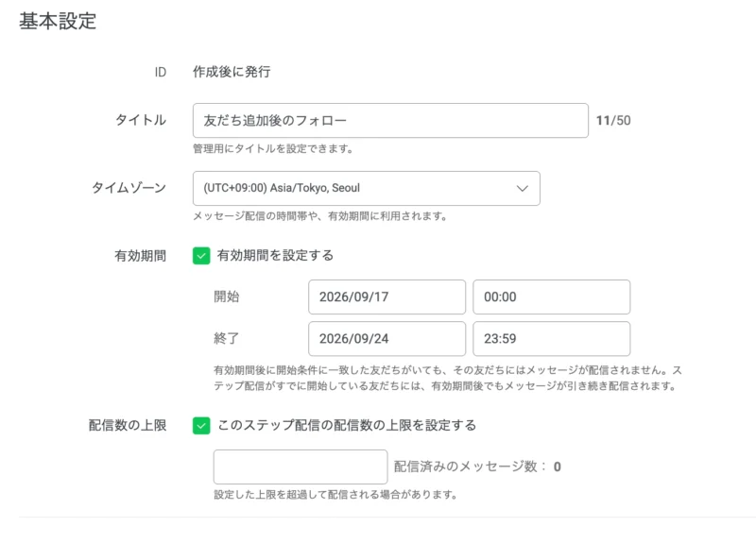
Task: Click the 設定した上限を超過して note text
Action: pyautogui.click(x=335, y=495)
